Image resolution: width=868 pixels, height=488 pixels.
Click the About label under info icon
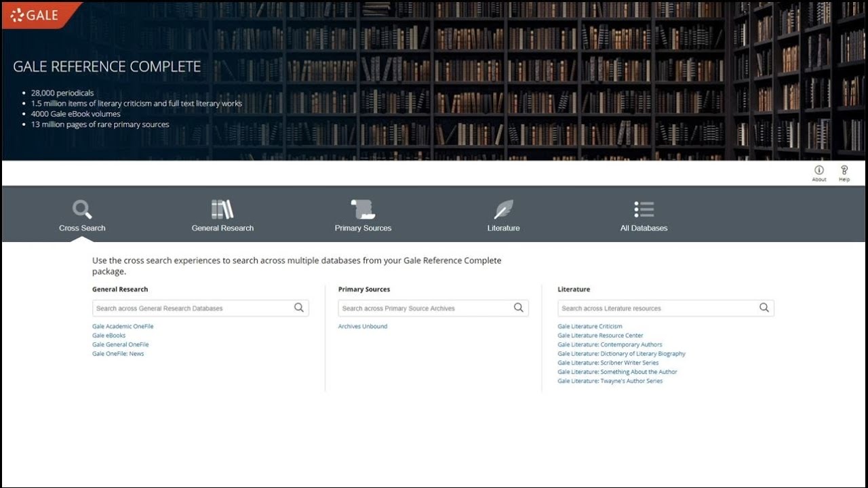pos(819,180)
